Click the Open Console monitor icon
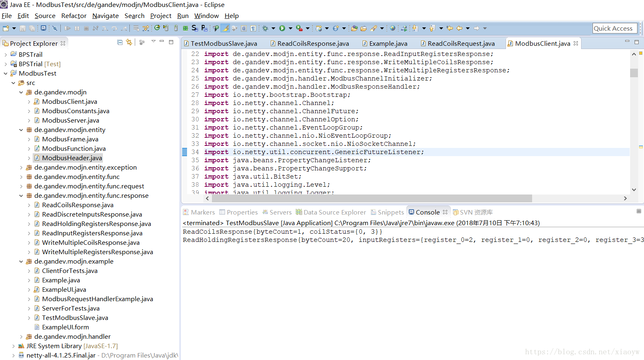644x360 pixels. coord(43,28)
